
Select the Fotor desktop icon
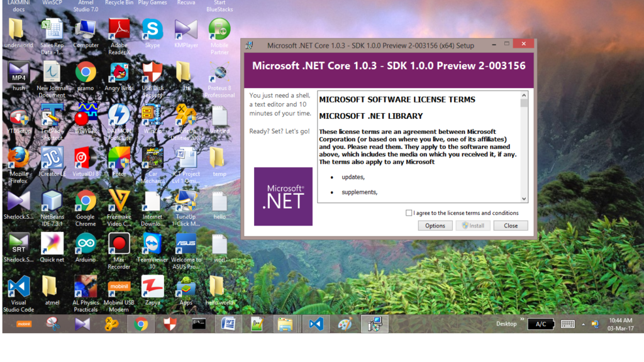(119, 162)
